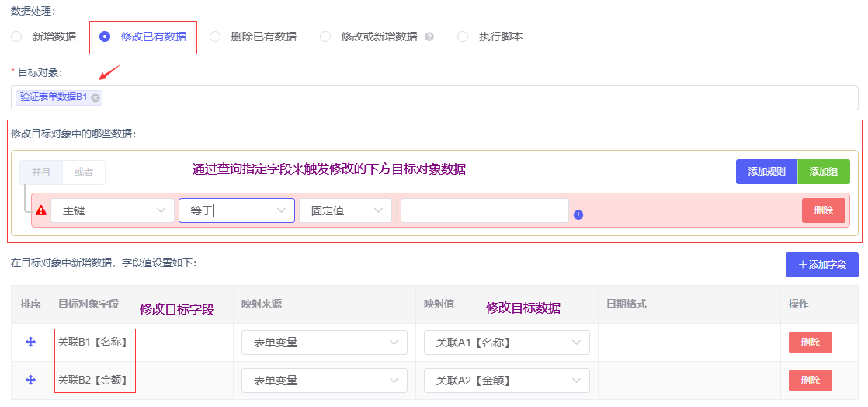This screenshot has height=407, width=868.
Task: Click the drag handle for the 关联B2【金额】 row
Action: coord(31,380)
